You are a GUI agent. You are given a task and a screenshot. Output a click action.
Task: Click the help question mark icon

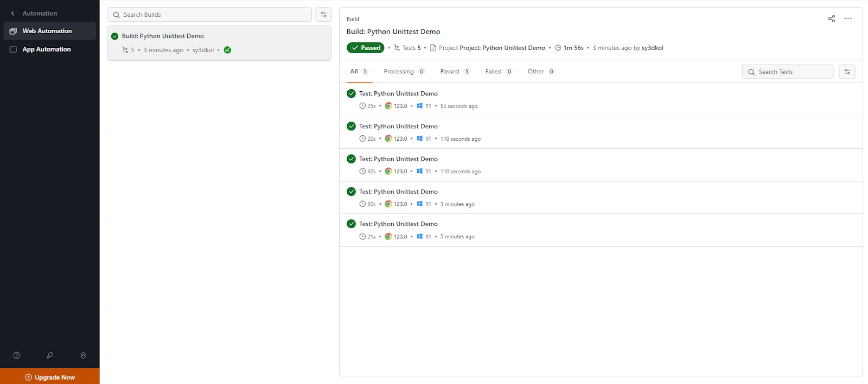pos(17,355)
